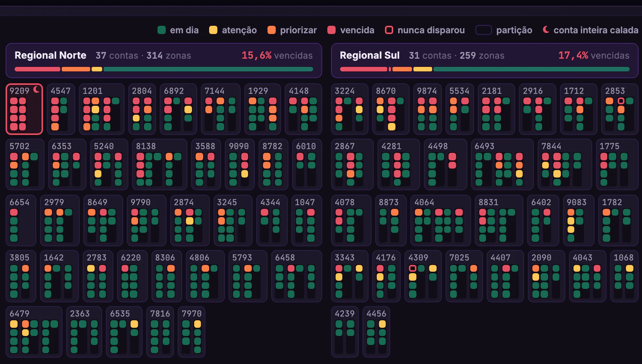Click the 'vencida' red legend swatch
Image resolution: width=642 pixels, height=364 pixels.
pyautogui.click(x=331, y=30)
